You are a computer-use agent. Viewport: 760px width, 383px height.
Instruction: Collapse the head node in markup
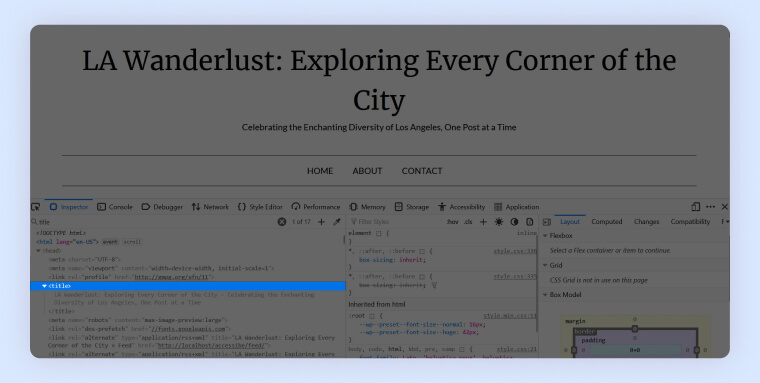[38, 251]
